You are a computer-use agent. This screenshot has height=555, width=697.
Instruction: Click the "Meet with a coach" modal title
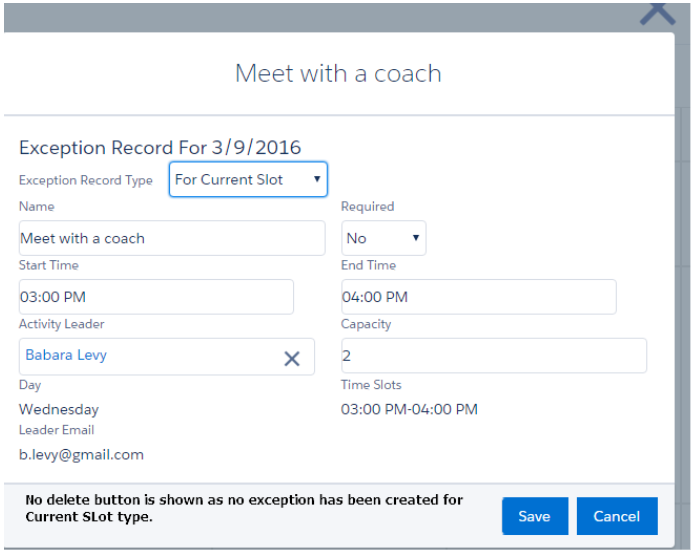click(x=338, y=74)
